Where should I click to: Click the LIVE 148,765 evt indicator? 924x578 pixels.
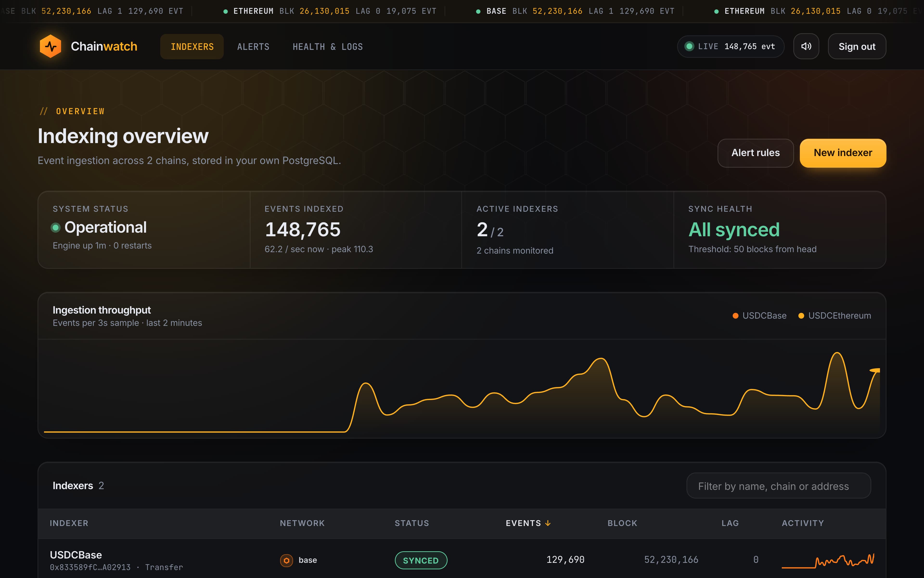tap(731, 46)
